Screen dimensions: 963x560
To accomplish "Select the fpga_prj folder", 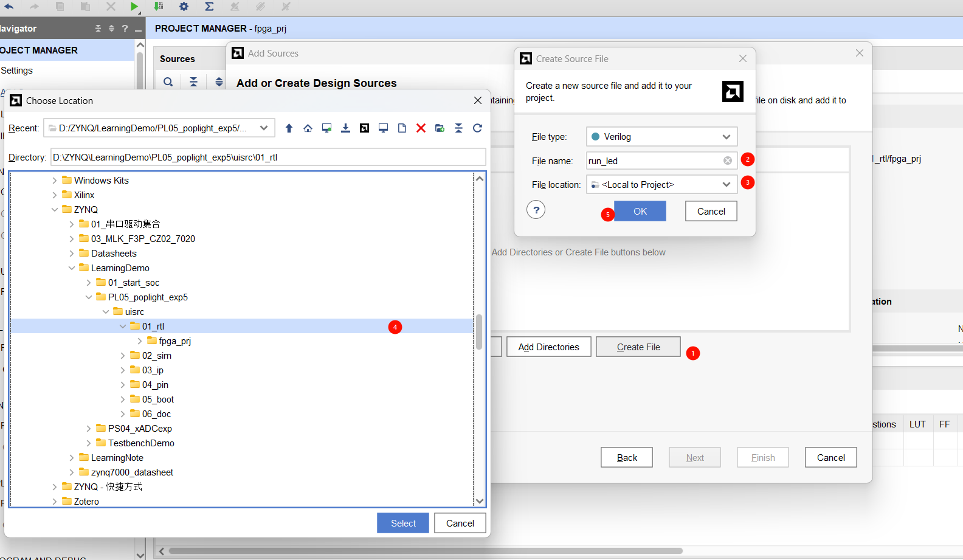I will [x=174, y=341].
